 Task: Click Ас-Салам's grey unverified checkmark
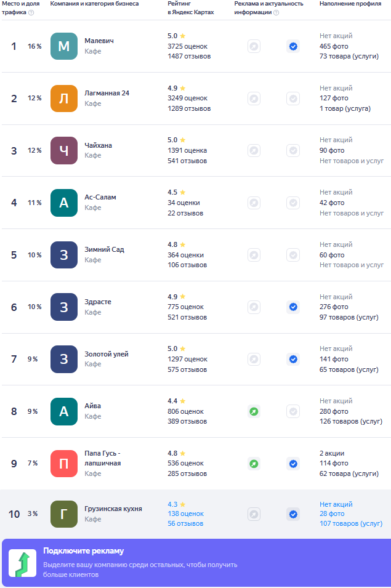[x=293, y=203]
